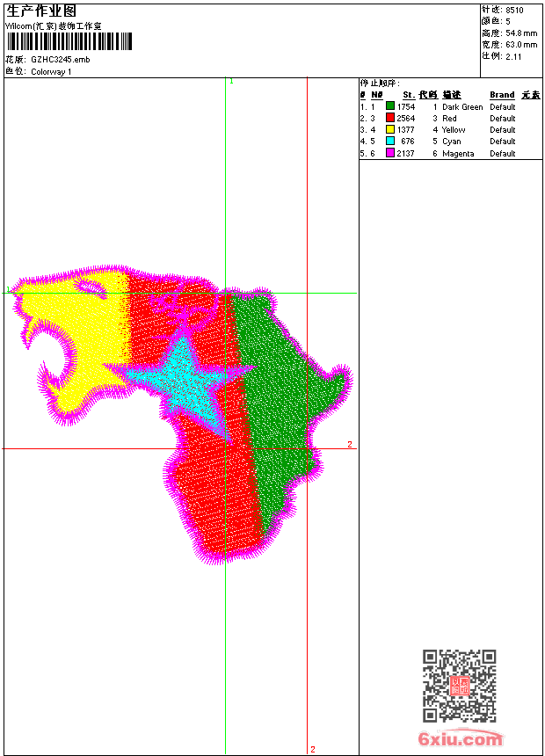
Task: Click the barcode under the studio name
Action: pyautogui.click(x=69, y=41)
